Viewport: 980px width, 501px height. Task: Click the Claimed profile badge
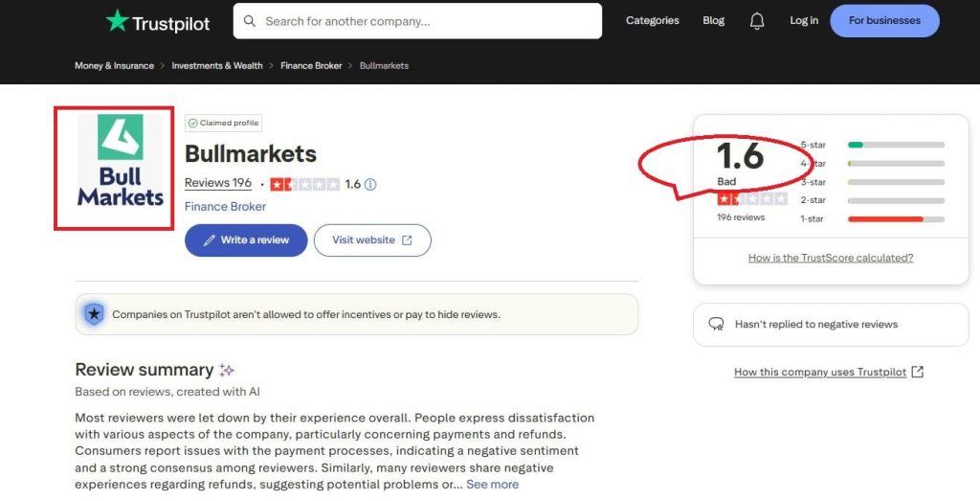click(x=223, y=123)
